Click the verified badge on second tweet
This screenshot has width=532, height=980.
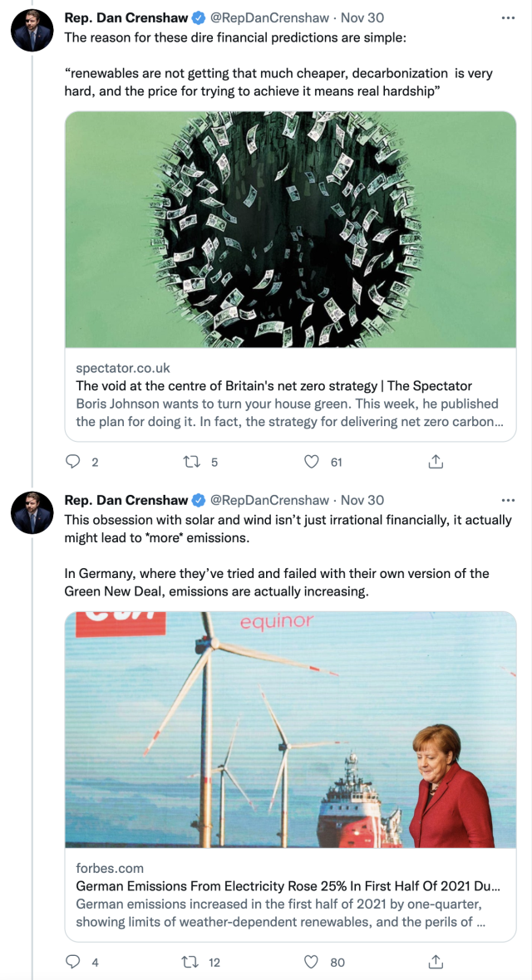(x=199, y=500)
